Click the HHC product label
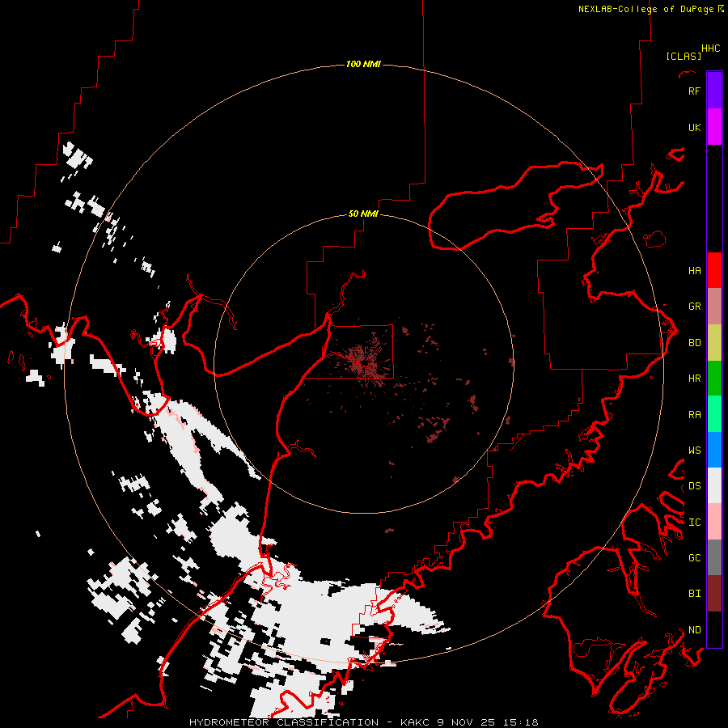This screenshot has height=728, width=728. 711,49
